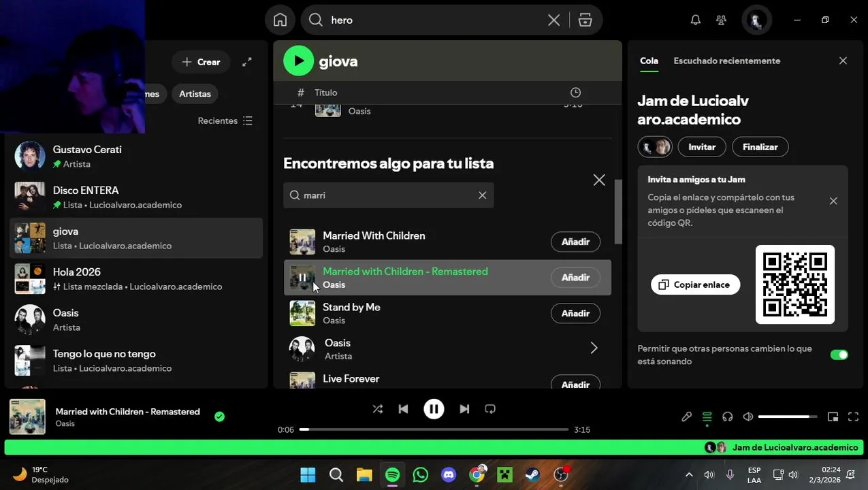Mute volume with the speaker icon
This screenshot has width=868, height=490.
click(748, 416)
